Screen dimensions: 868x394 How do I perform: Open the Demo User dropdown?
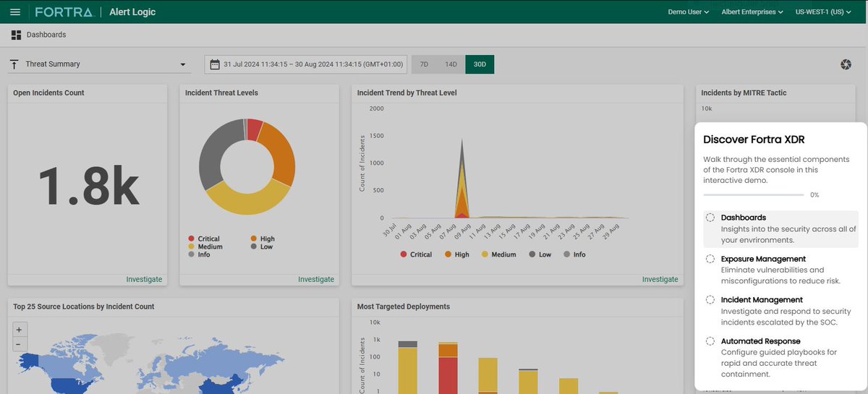(688, 12)
